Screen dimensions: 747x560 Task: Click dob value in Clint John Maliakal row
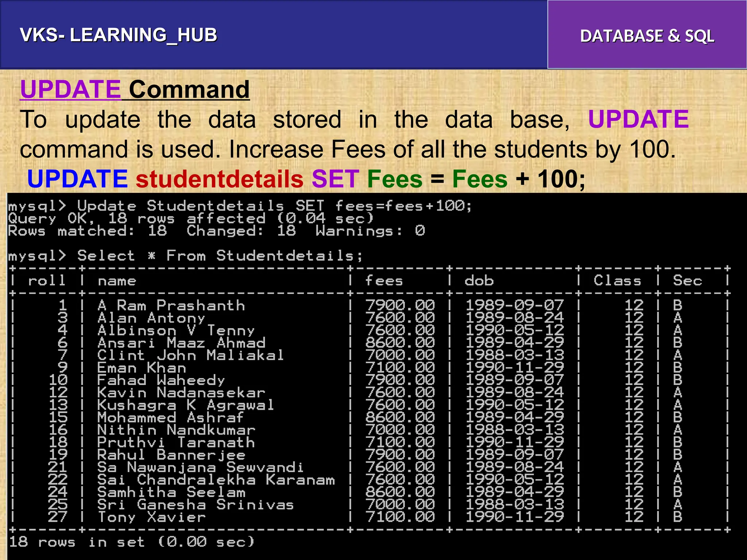[x=515, y=355]
